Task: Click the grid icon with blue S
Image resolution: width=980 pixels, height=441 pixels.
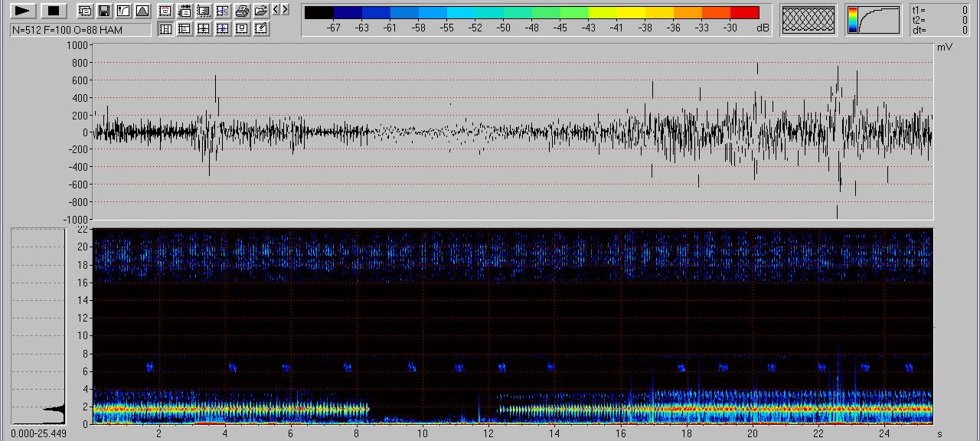Action: point(222,11)
